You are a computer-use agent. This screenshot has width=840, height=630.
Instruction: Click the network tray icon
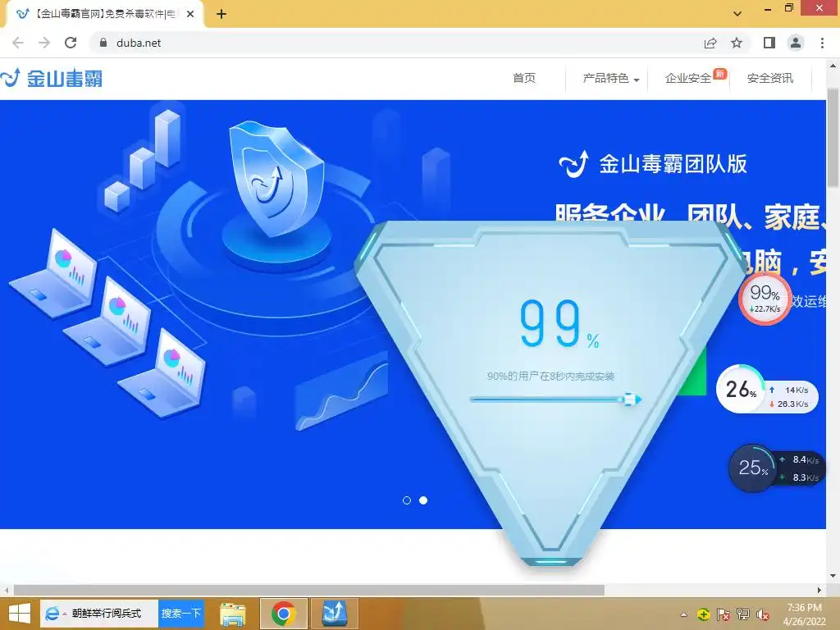(743, 614)
